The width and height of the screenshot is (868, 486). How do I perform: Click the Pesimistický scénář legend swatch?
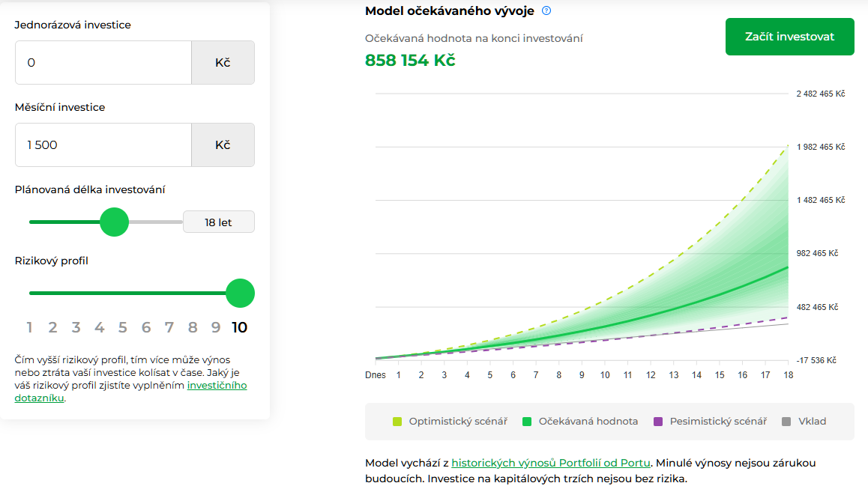click(x=658, y=422)
